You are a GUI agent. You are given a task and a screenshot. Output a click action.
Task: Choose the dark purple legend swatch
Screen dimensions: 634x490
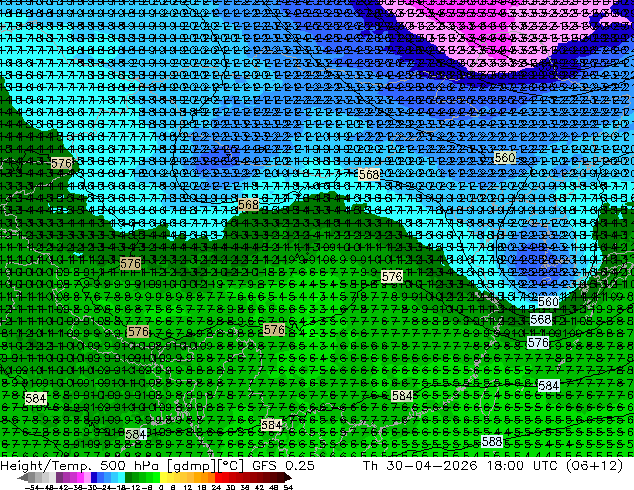coord(59,477)
